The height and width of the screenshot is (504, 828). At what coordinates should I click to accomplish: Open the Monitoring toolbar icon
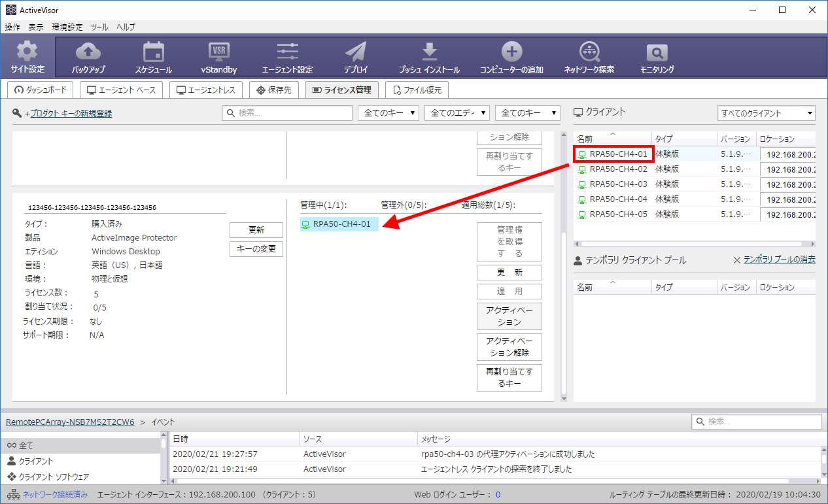click(657, 52)
